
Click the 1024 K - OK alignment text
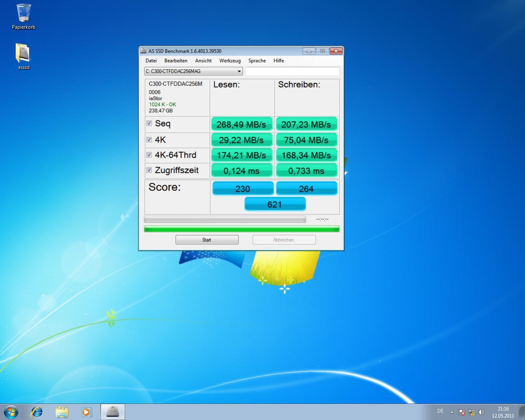point(163,104)
